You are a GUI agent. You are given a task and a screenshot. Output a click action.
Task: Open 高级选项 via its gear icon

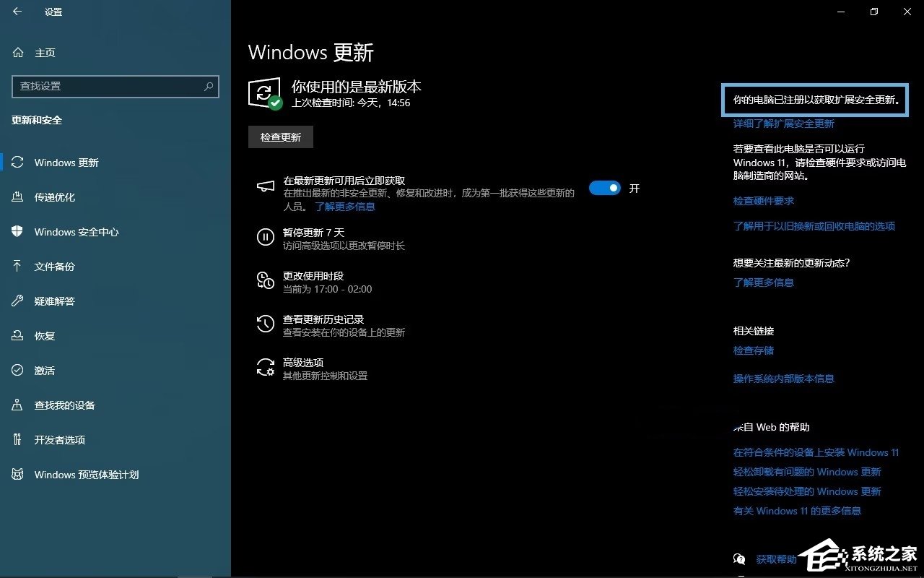(265, 368)
